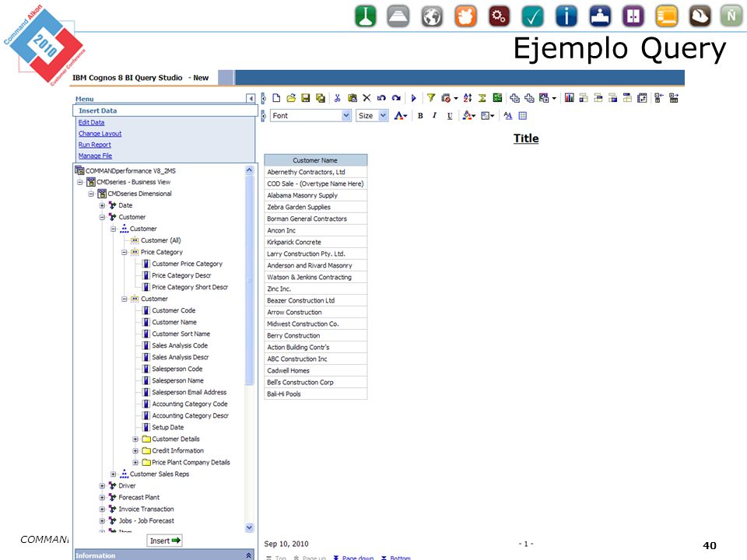This screenshot has width=747, height=560.
Task: Collapse the Menu pane arrow button
Action: tap(251, 99)
